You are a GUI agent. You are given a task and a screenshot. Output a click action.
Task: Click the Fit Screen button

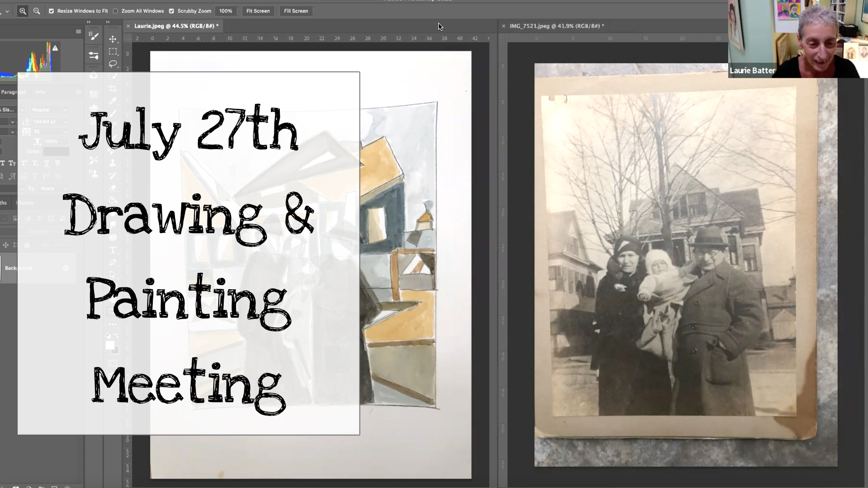pos(258,11)
